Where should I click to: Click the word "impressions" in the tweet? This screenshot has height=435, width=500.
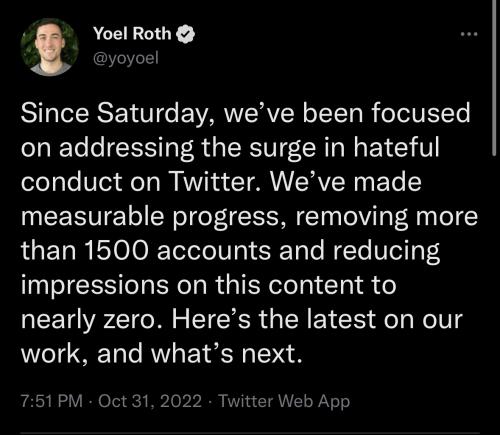point(95,286)
